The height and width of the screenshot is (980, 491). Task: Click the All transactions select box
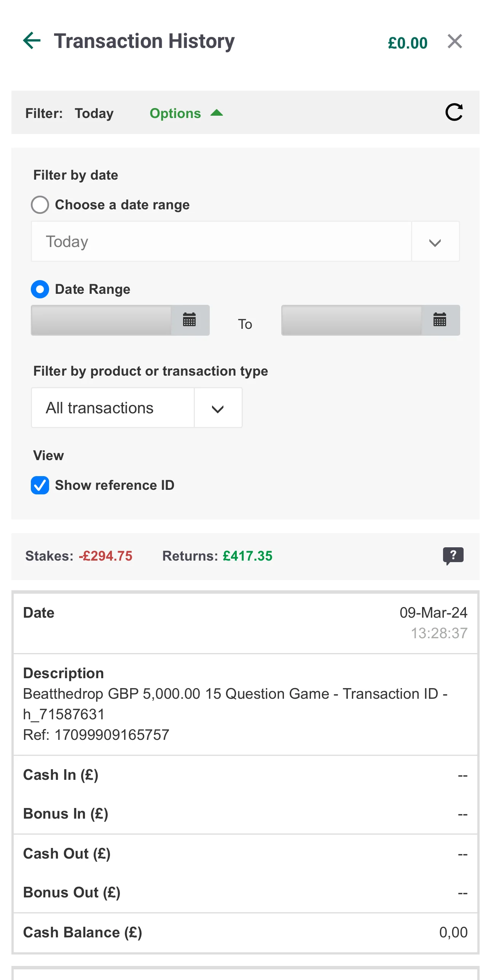(x=113, y=408)
